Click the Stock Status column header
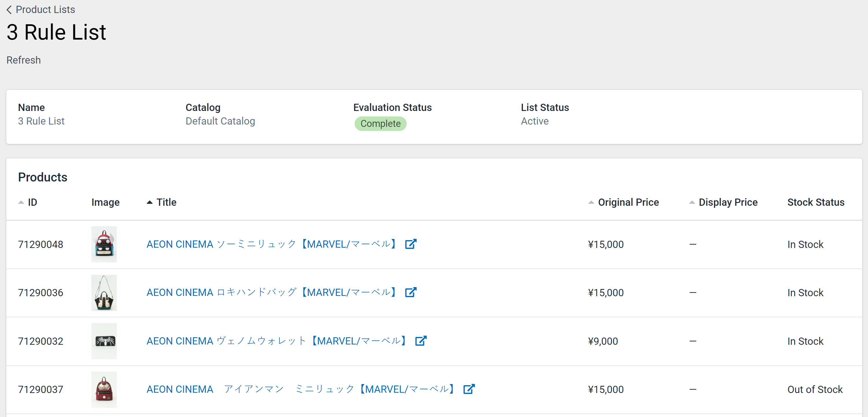The width and height of the screenshot is (868, 417). (816, 203)
